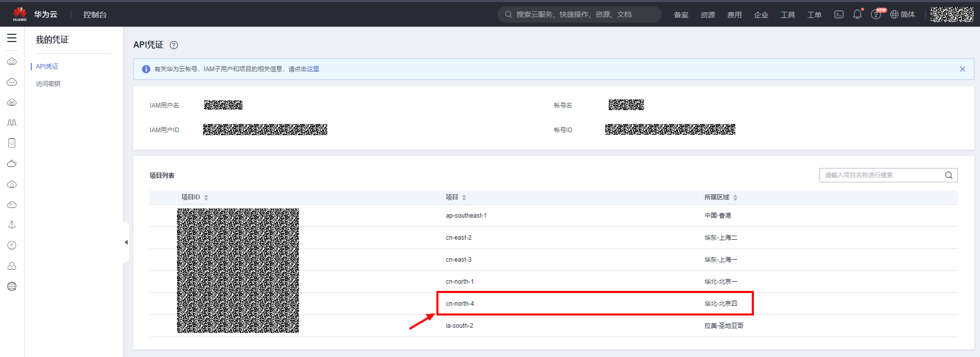Open the CloudShell terminal icon
980x357 pixels.
point(839,14)
